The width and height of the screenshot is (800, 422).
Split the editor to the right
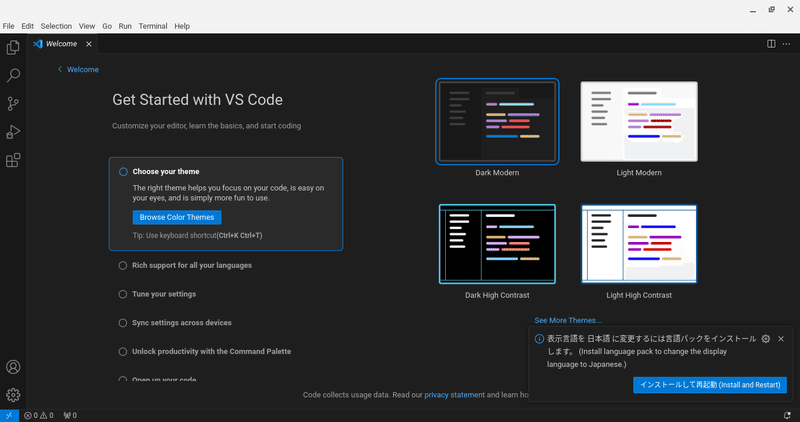click(x=771, y=44)
